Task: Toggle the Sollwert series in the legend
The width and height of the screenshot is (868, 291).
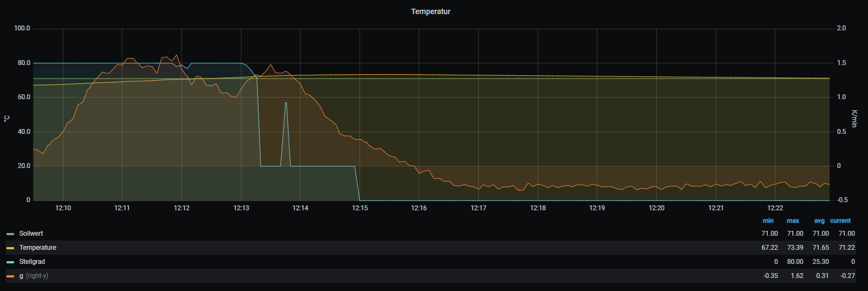Action: coord(31,234)
